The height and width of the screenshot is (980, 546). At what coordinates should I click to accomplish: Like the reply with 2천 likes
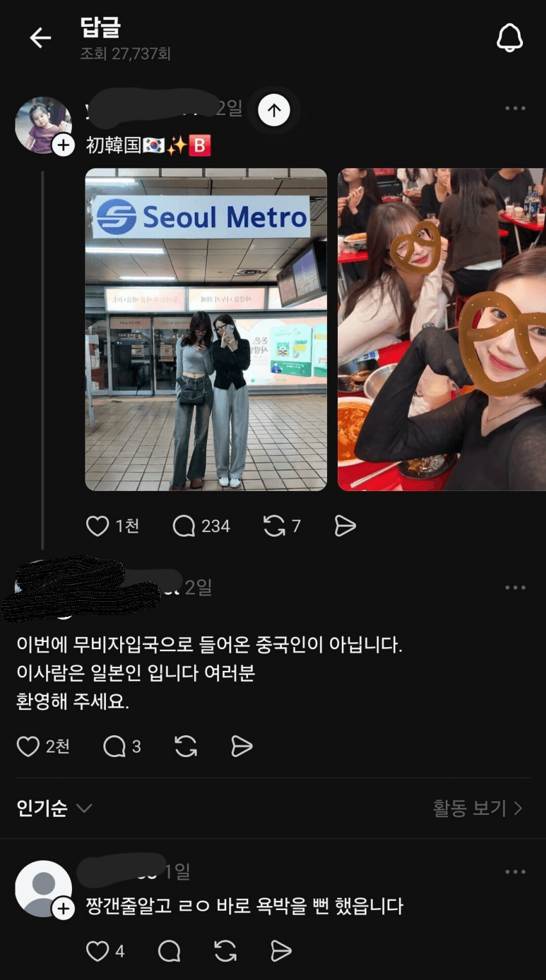[x=28, y=746]
